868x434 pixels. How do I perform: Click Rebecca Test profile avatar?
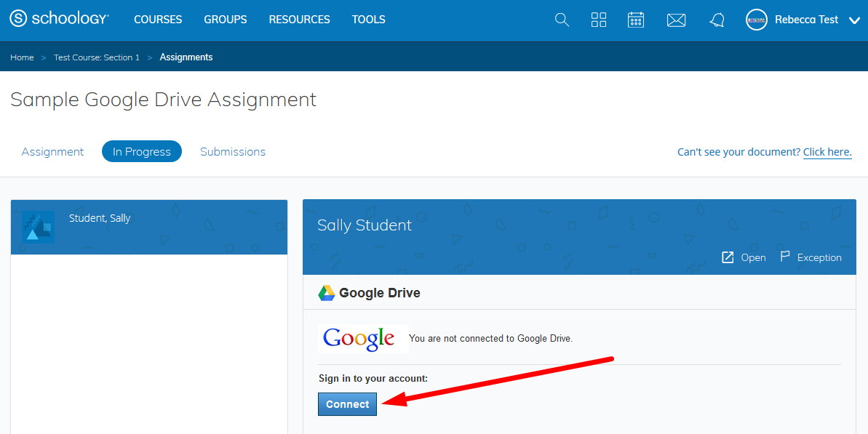(x=757, y=20)
